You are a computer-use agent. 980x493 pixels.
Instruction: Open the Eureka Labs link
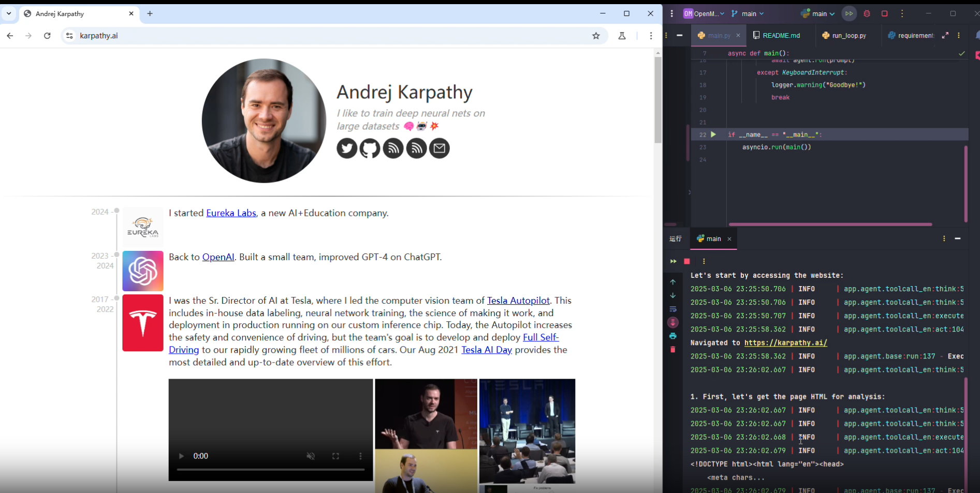pos(231,213)
